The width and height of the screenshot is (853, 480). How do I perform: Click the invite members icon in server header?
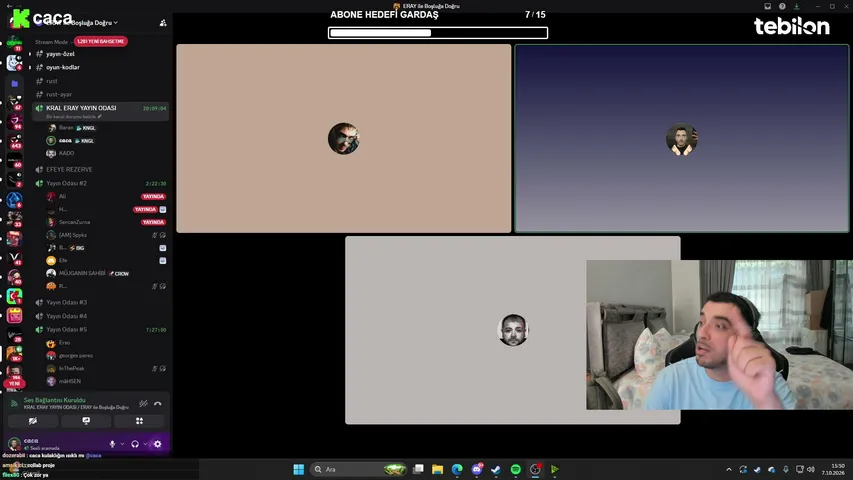[163, 23]
